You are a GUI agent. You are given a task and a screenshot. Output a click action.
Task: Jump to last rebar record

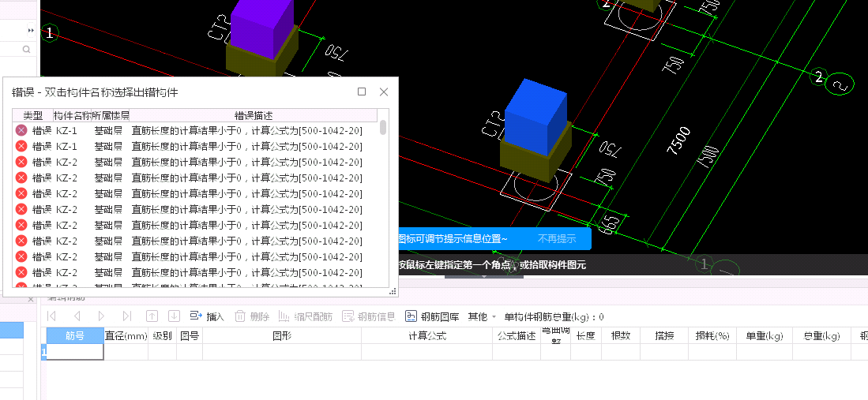pyautogui.click(x=127, y=316)
